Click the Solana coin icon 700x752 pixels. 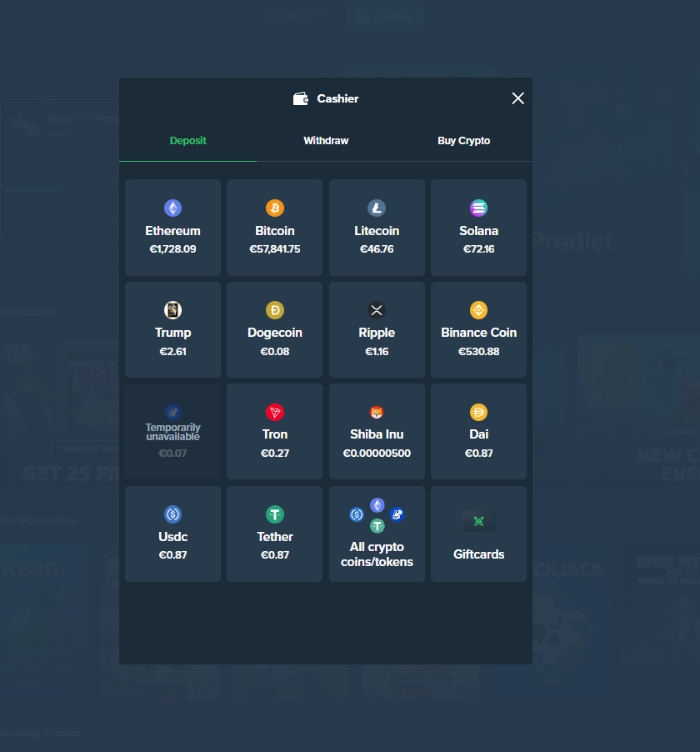[478, 207]
